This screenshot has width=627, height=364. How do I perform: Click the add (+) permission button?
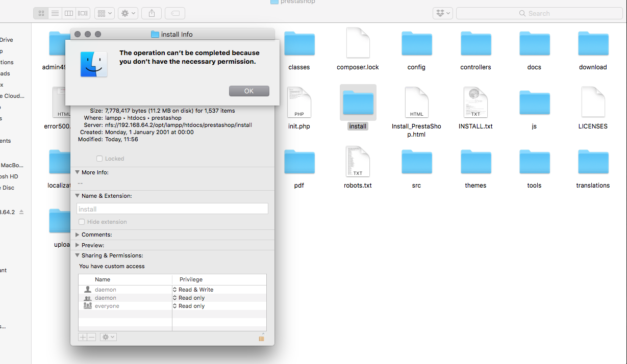click(x=83, y=337)
